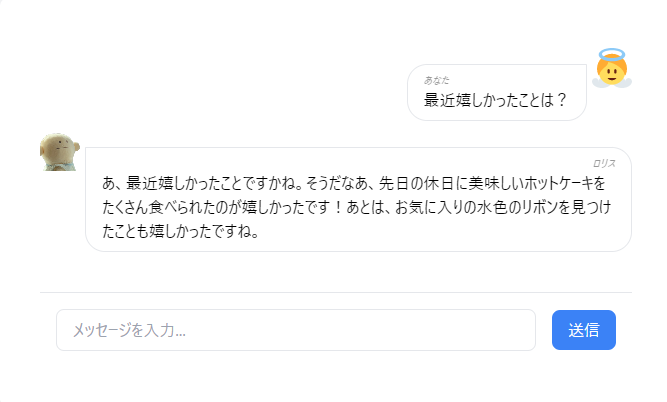This screenshot has width=667, height=402.
Task: Click the angel emoji avatar
Action: coord(611,69)
